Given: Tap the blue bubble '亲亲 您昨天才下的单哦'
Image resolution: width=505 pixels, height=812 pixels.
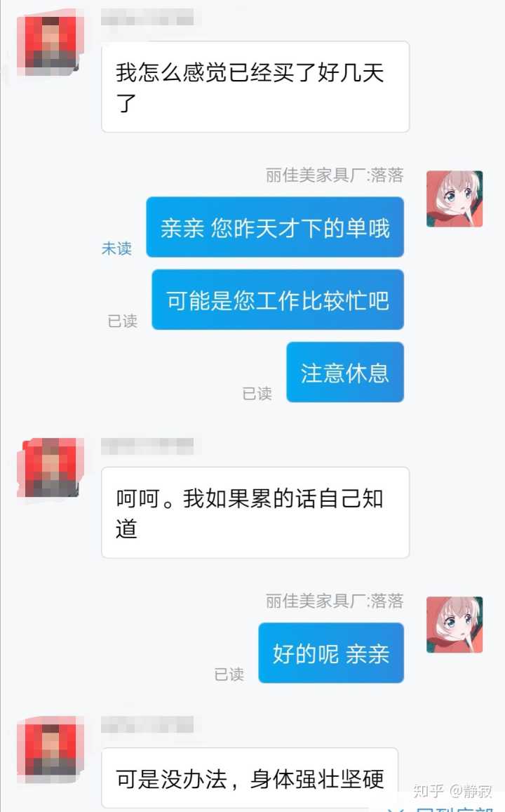Looking at the screenshot, I should coord(275,227).
